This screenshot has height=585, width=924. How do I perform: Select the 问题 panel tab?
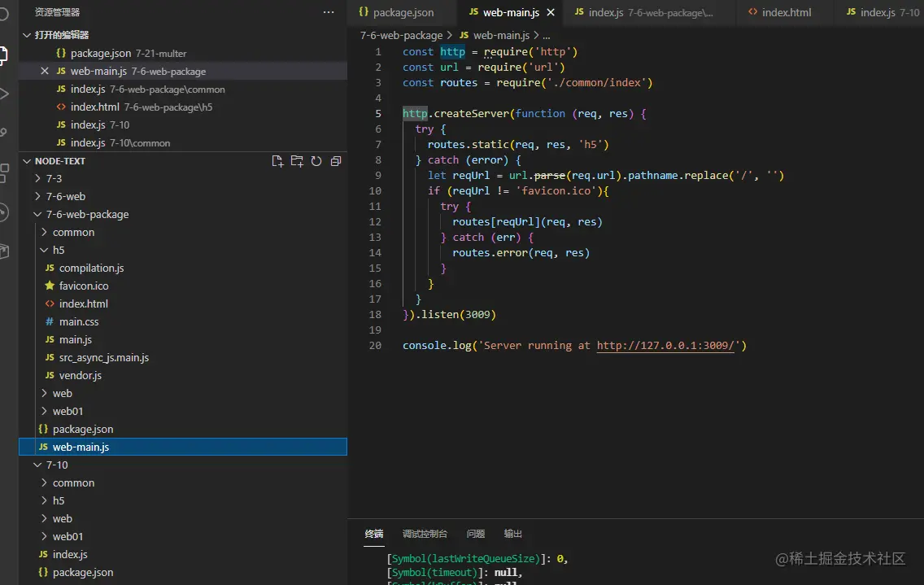pos(476,534)
